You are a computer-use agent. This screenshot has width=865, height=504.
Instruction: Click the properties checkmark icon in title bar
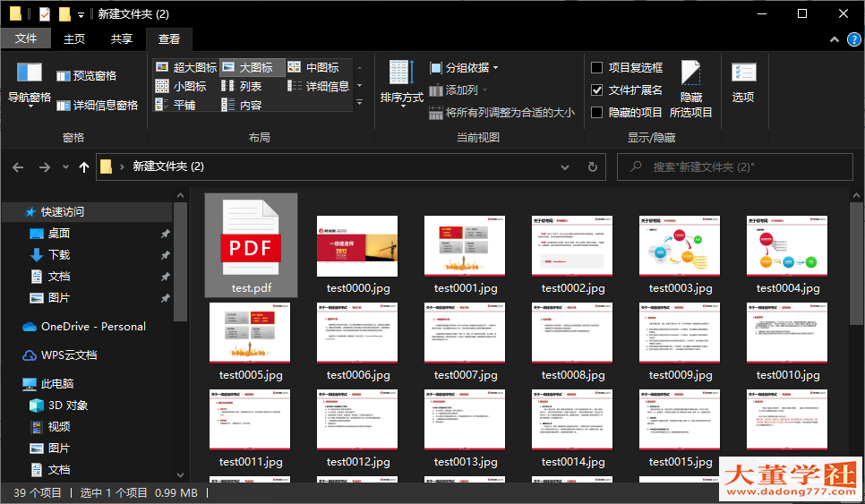point(45,13)
